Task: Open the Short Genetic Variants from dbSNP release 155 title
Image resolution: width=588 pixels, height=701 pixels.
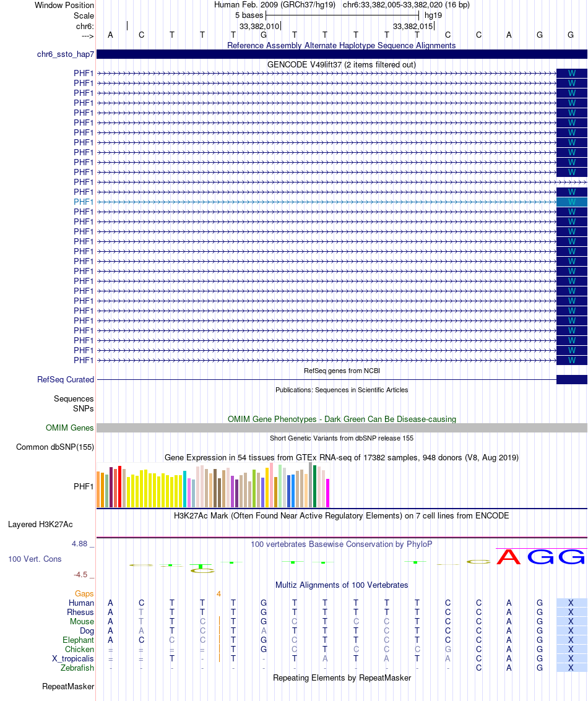Action: point(342,438)
